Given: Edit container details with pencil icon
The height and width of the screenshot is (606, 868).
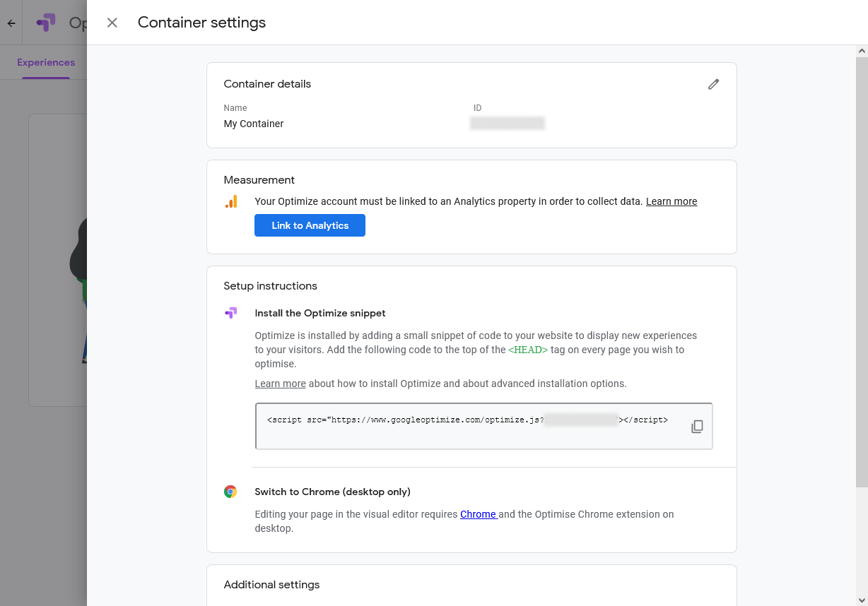Looking at the screenshot, I should coord(714,84).
